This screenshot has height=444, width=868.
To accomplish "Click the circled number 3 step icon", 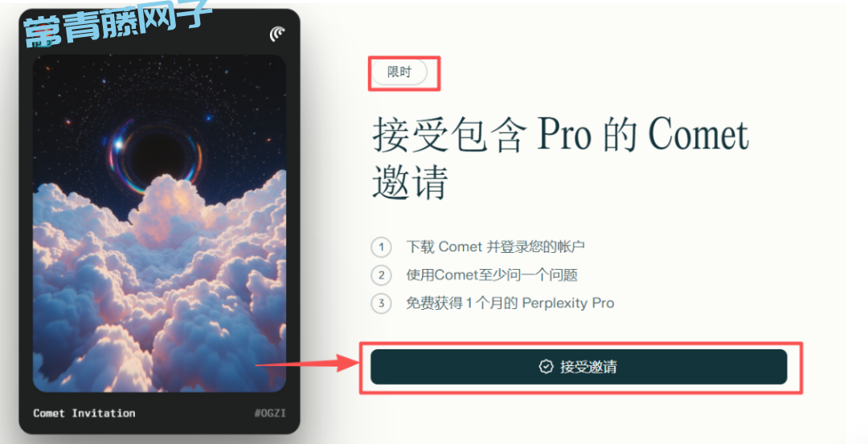I will tap(381, 303).
